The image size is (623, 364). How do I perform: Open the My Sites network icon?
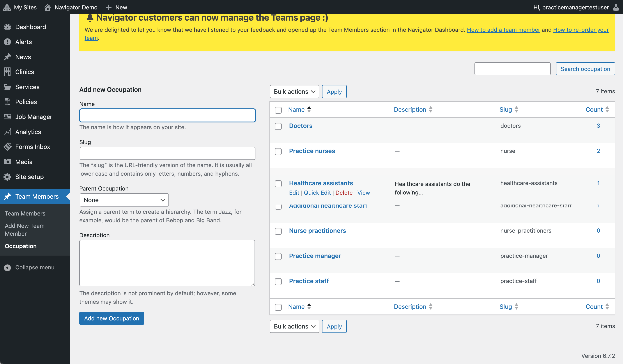[x=7, y=7]
